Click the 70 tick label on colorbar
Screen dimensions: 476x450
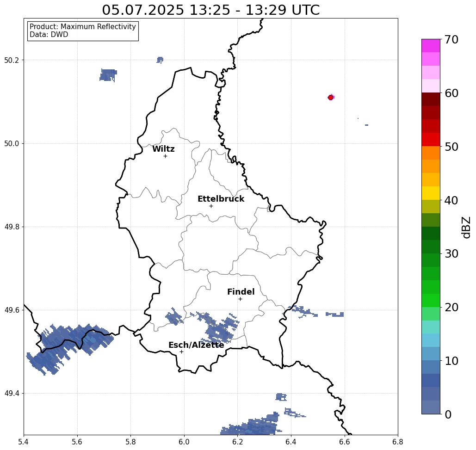pos(451,39)
